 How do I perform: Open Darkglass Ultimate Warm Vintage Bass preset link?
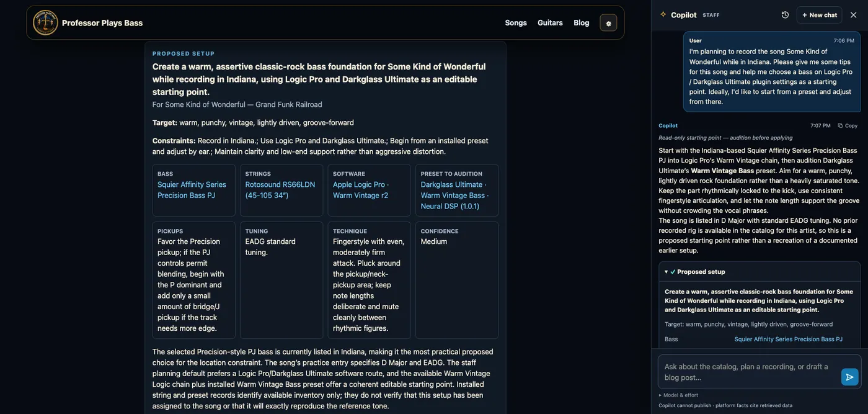pos(454,195)
